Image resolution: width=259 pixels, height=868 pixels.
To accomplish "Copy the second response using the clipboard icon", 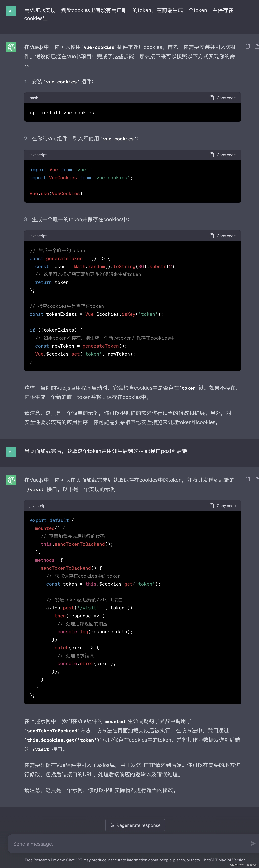I will pos(248,479).
